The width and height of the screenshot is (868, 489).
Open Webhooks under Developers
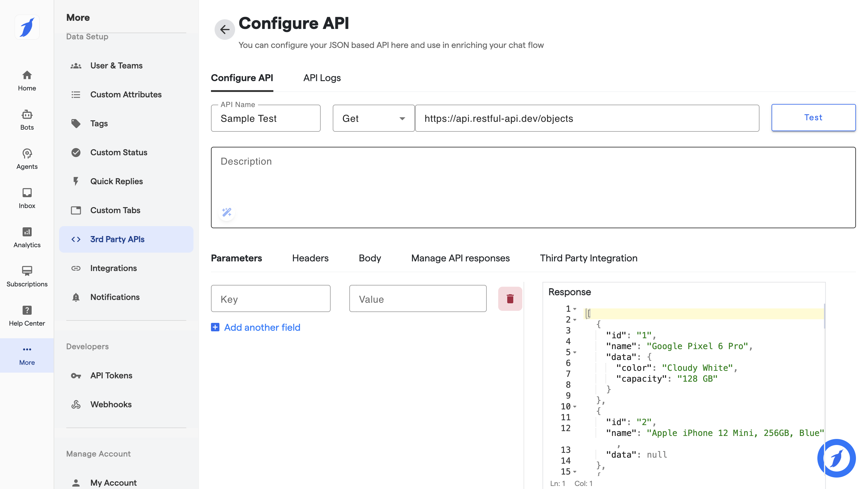(x=111, y=404)
